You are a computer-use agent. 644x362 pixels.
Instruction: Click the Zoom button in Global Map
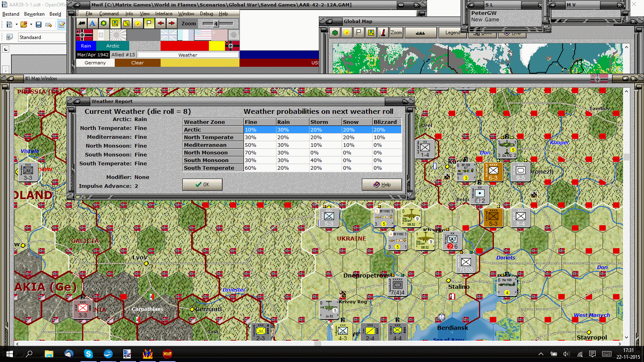click(x=396, y=33)
